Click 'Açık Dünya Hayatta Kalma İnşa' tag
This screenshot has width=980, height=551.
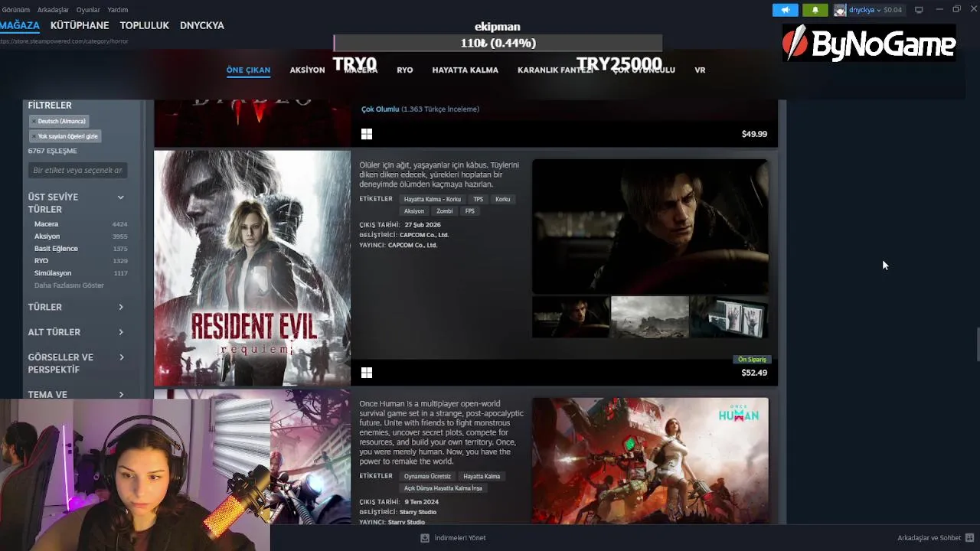click(x=443, y=488)
